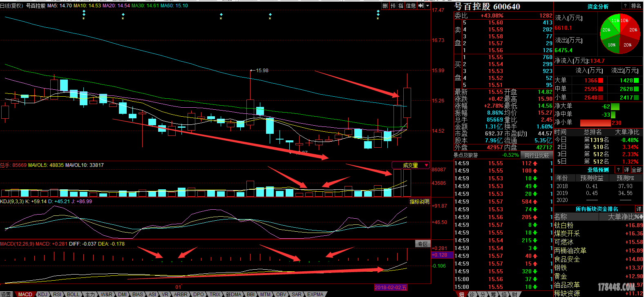Click the 删 delete toolbar icon

tap(385, 6)
